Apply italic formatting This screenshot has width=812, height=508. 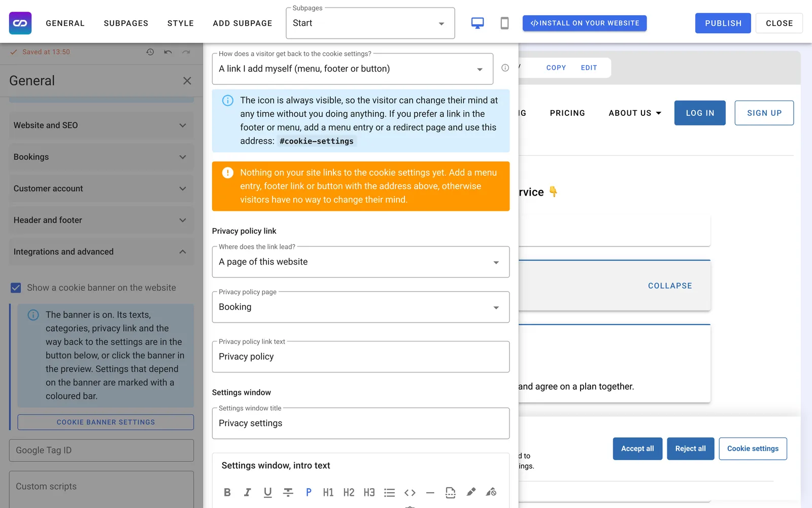[247, 492]
